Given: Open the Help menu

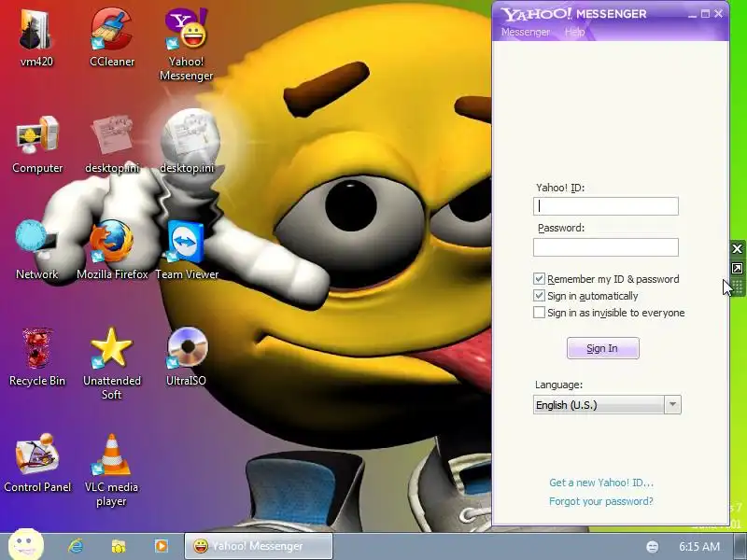Looking at the screenshot, I should point(574,32).
